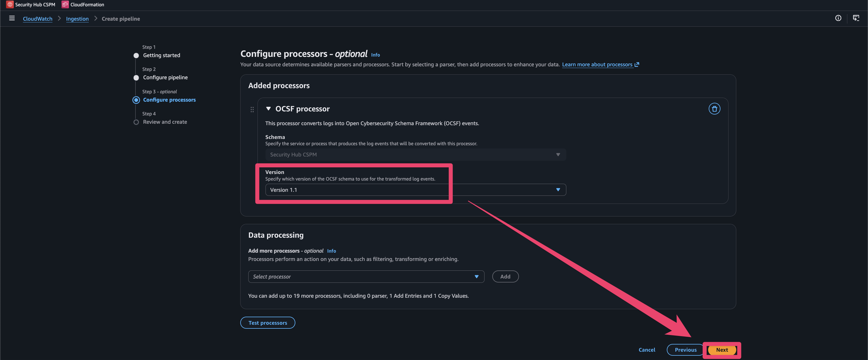Collapse the OCSF processor section

pos(268,109)
